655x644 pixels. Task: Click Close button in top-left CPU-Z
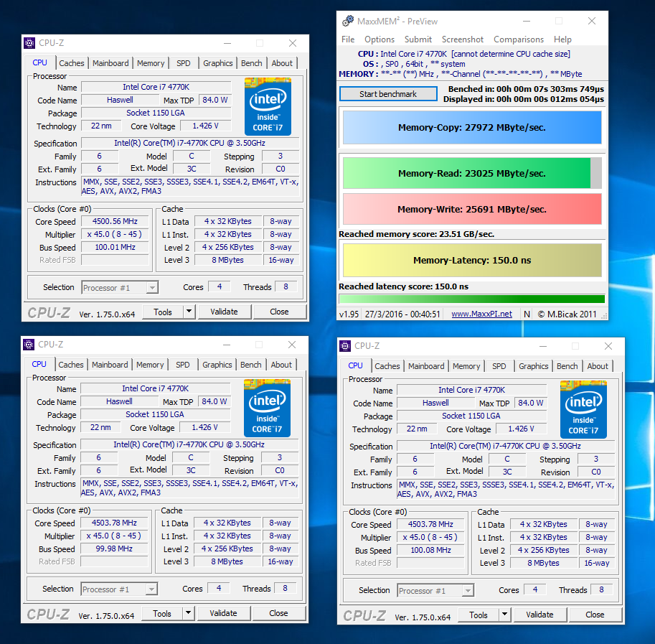[x=280, y=312]
